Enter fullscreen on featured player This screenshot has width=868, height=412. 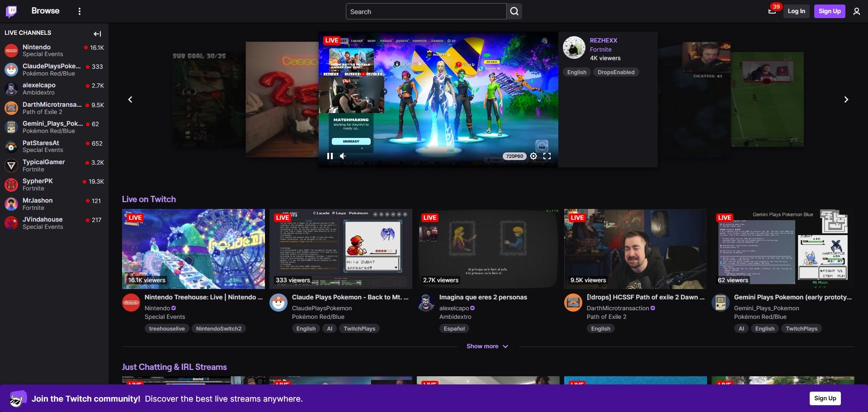547,156
